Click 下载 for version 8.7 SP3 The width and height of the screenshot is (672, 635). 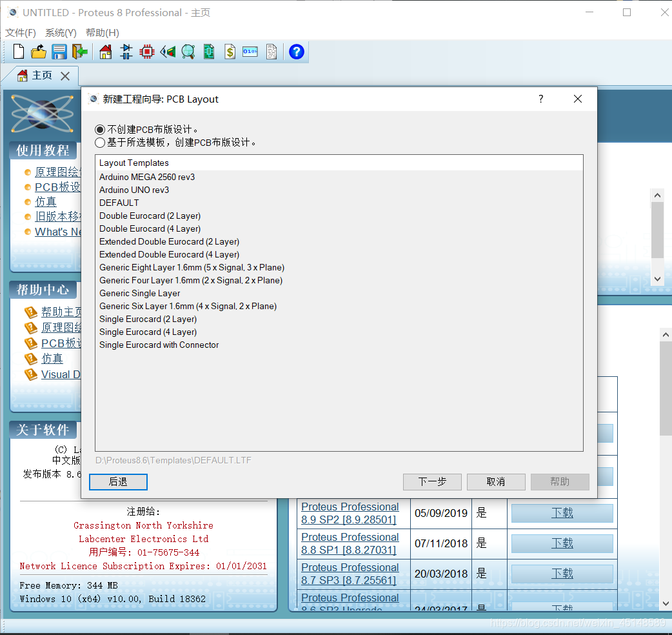(562, 574)
